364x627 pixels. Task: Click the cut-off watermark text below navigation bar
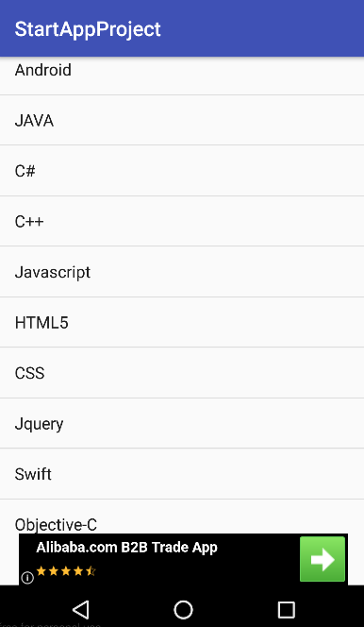click(x=50, y=624)
